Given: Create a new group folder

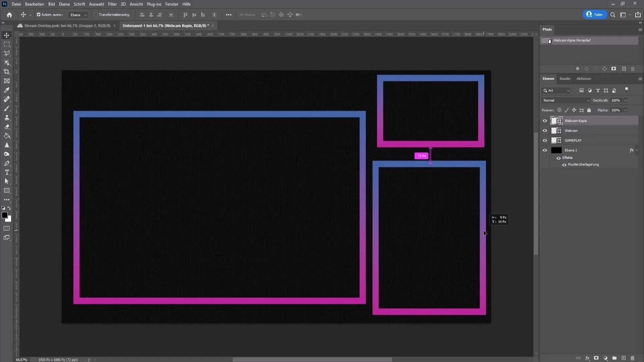Looking at the screenshot, I should (x=614, y=358).
